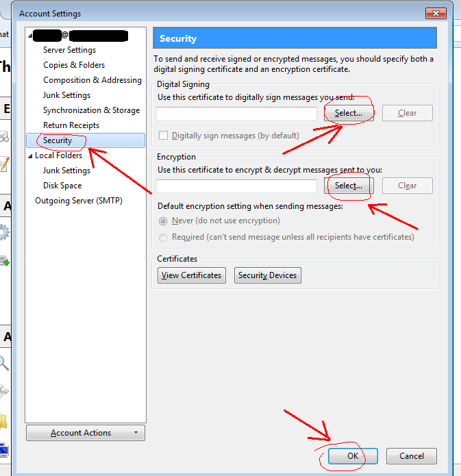Viewport: 461px width, 476px height.
Task: Choose Never use encryption radio option
Action: click(163, 221)
